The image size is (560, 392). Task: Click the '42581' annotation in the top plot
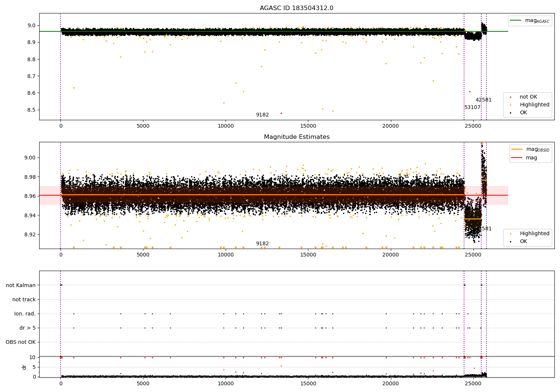[483, 100]
